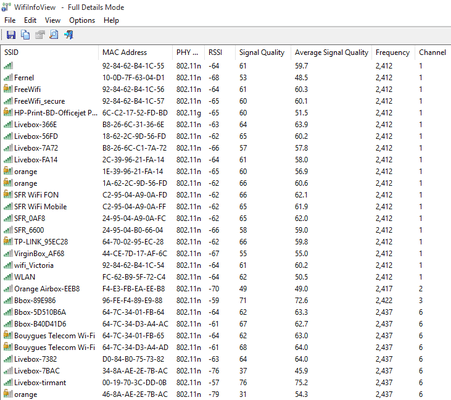451x400 pixels.
Task: Click signal icon of Livebox-366E row
Action: click(8, 125)
